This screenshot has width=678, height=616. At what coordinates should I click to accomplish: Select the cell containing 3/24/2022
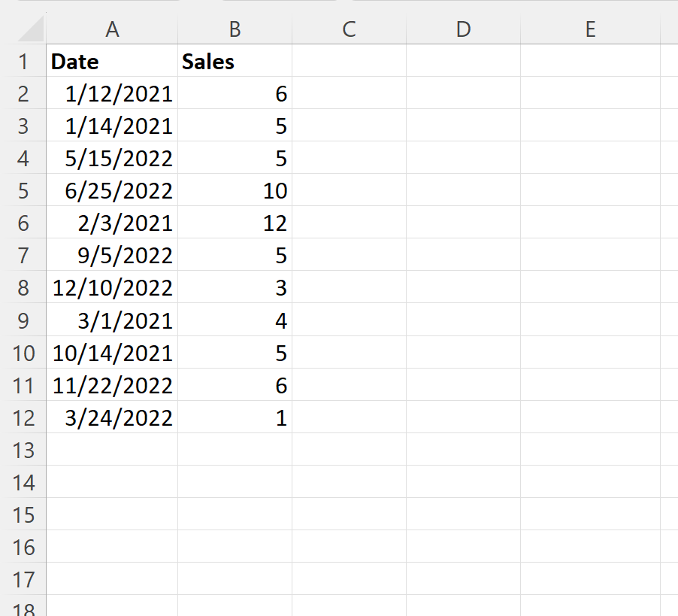(x=112, y=417)
